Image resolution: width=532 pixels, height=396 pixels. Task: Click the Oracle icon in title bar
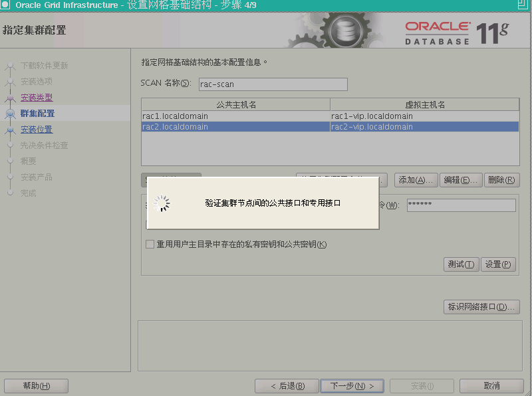point(5,5)
